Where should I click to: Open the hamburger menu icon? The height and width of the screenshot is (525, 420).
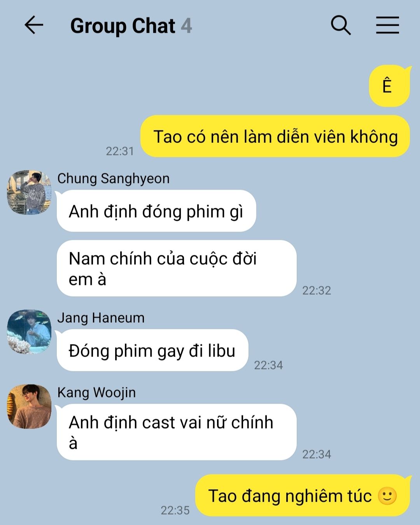[x=387, y=25]
